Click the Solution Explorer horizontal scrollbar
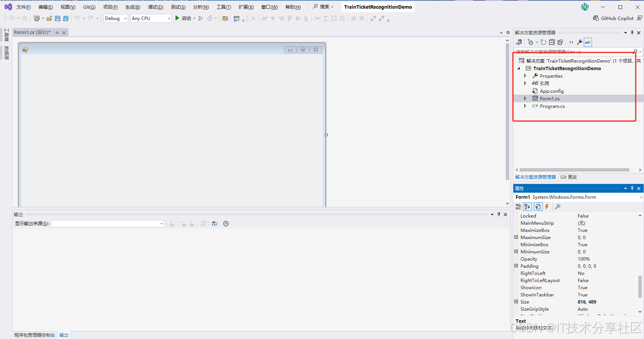644x339 pixels. pos(574,170)
